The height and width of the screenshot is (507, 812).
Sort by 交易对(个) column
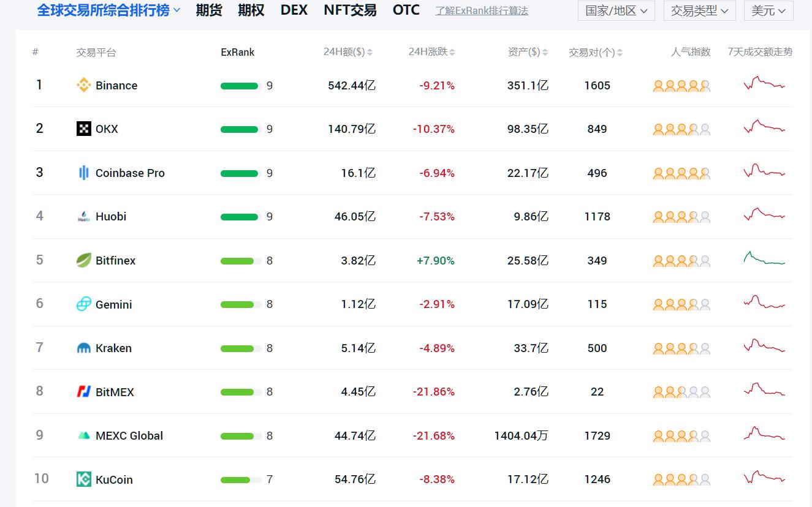[x=596, y=53]
